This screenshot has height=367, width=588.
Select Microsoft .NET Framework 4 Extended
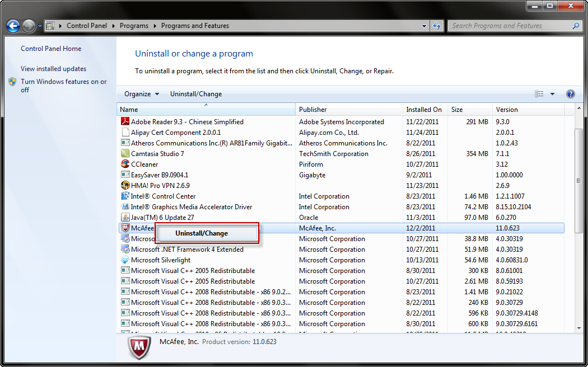tap(187, 250)
